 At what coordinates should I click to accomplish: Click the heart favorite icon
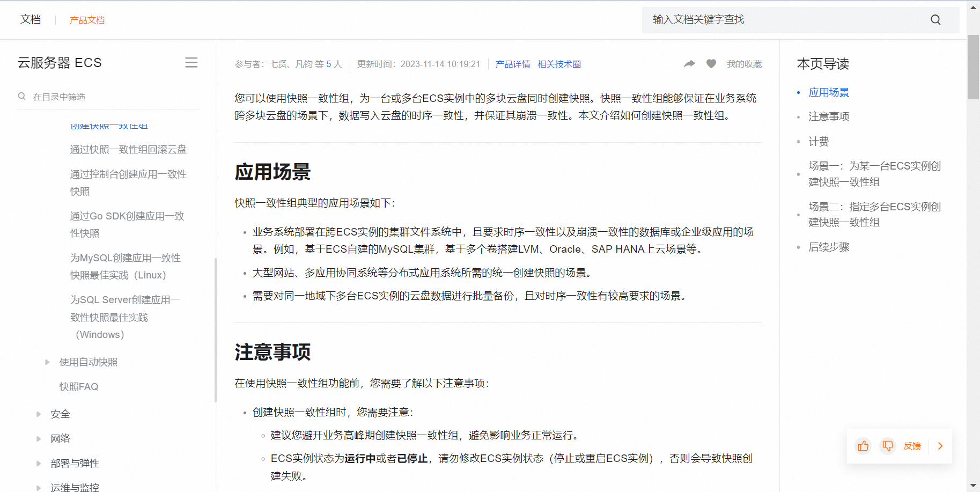coord(711,64)
